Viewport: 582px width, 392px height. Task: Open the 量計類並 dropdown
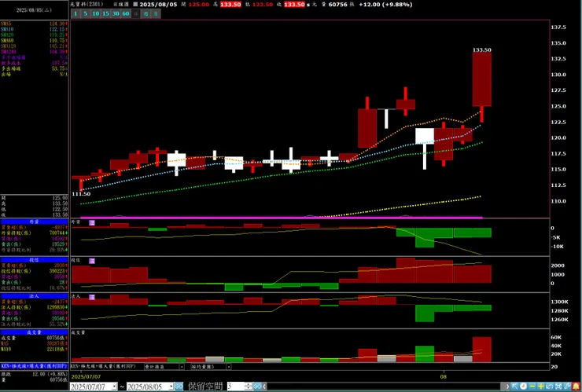click(164, 366)
